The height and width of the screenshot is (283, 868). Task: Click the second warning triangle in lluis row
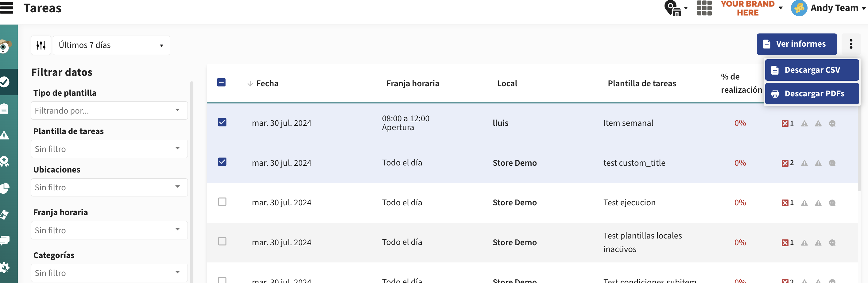pos(818,123)
